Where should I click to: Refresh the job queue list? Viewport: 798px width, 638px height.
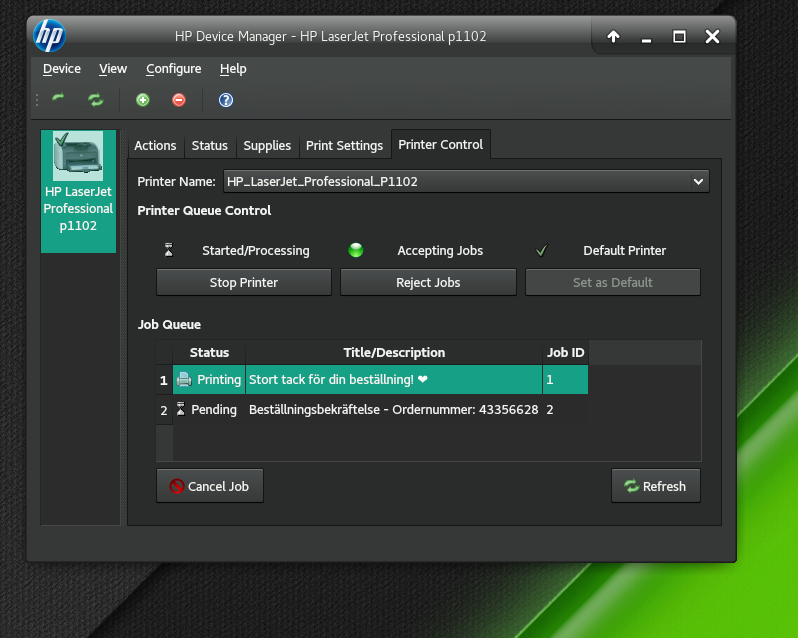(x=655, y=486)
